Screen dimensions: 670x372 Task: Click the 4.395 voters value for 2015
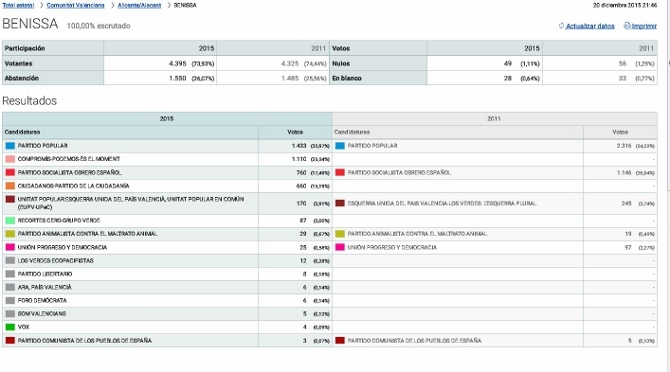[177, 63]
